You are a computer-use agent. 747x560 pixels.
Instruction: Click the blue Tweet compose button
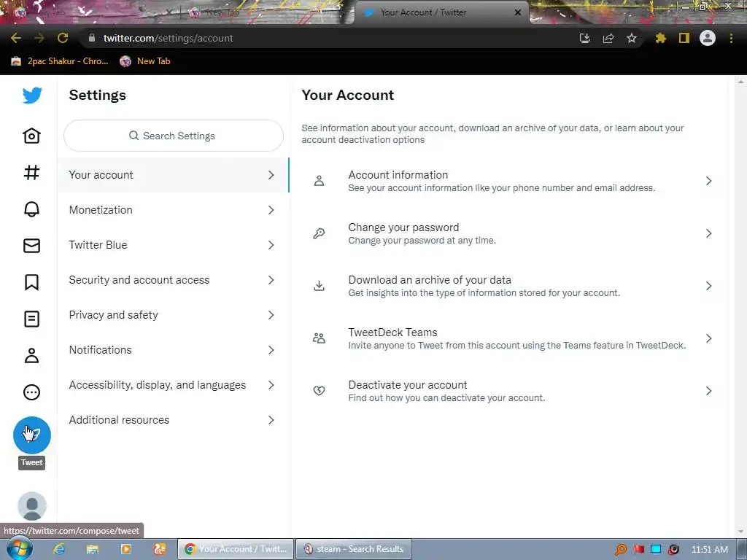32,435
